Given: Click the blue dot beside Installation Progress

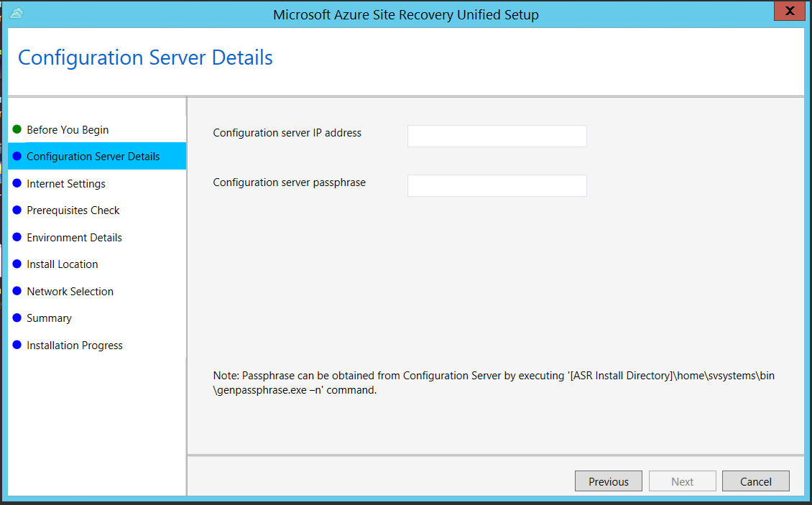Looking at the screenshot, I should 17,345.
